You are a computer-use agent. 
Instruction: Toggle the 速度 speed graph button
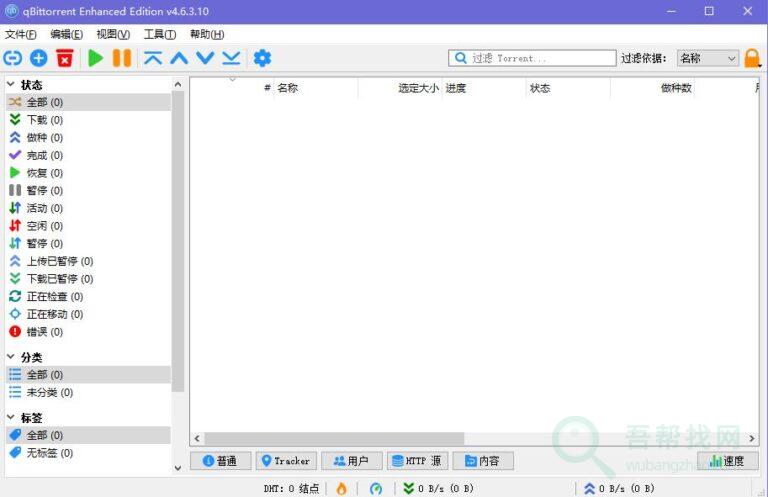[727, 461]
